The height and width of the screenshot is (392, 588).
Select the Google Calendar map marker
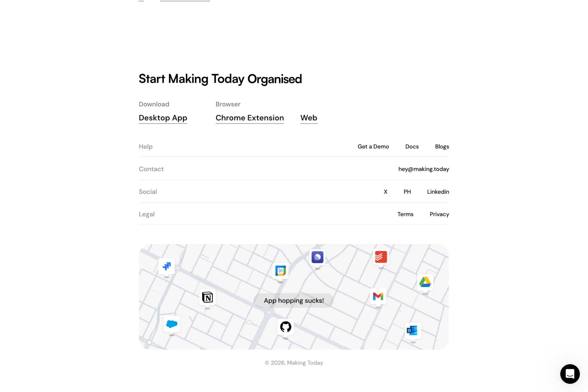[280, 270]
